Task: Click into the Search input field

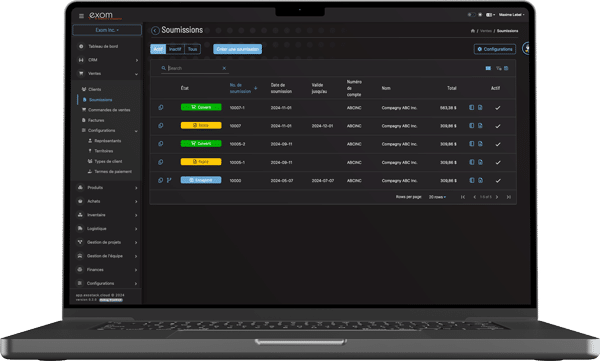Action: (x=194, y=68)
